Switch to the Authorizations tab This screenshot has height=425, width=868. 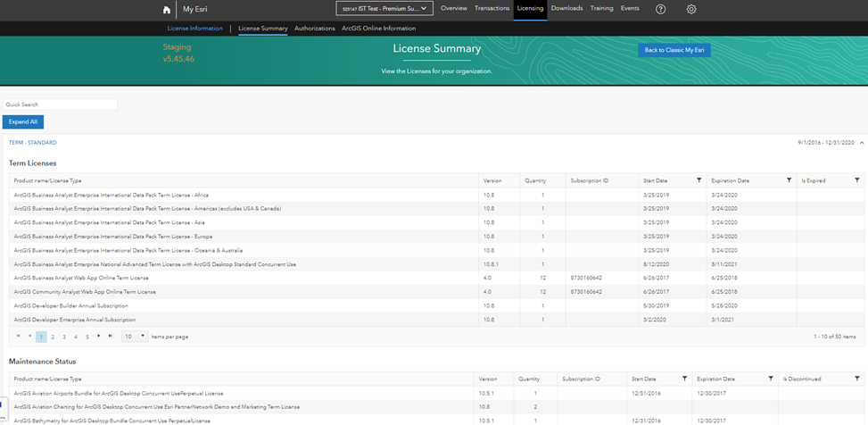(x=314, y=29)
